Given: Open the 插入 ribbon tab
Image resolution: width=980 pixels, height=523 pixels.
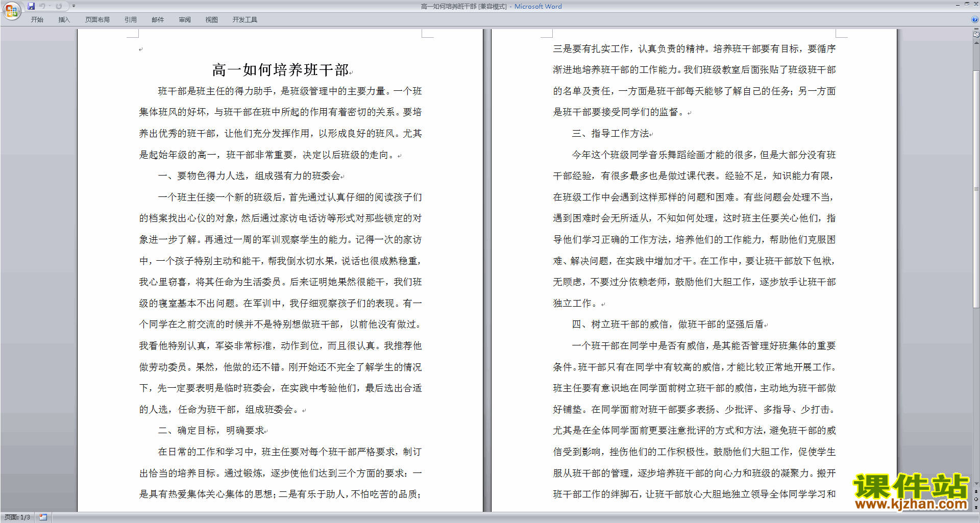Looking at the screenshot, I should coord(64,19).
